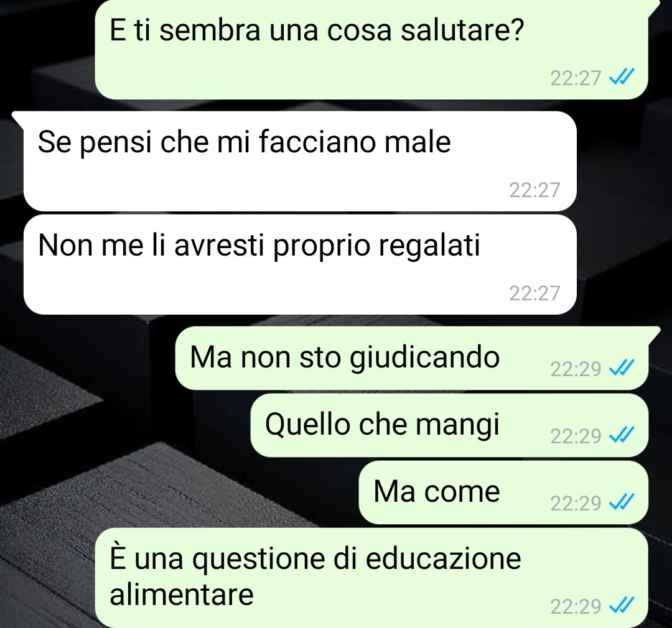Tap the 22:27 timestamp on the top sent message

[576, 78]
